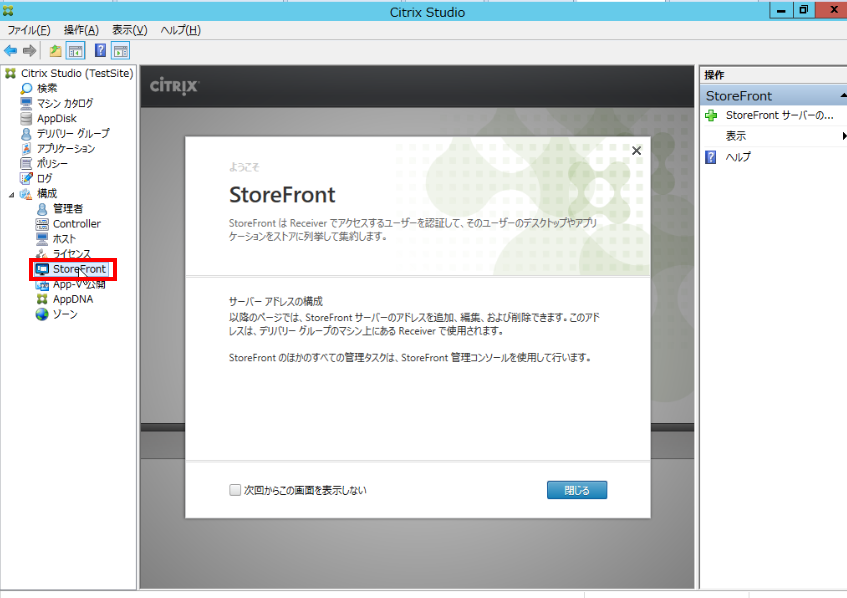
Task: Select the ホスト node
Action: (64, 239)
